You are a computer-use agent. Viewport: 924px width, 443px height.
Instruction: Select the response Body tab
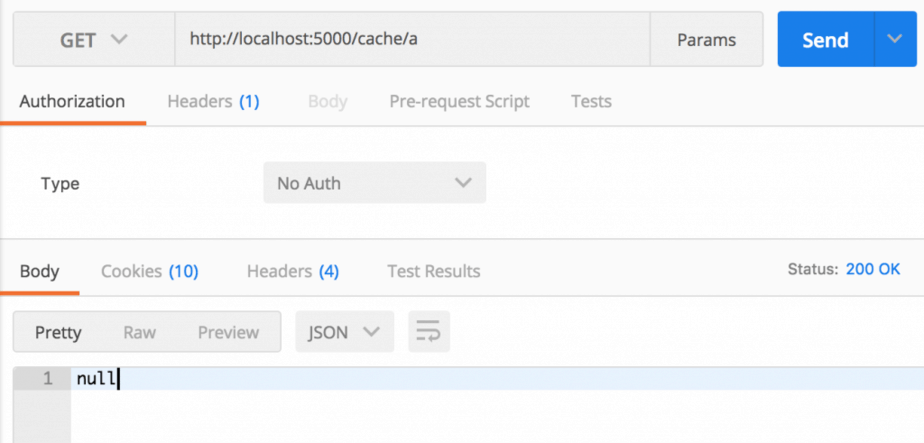click(x=39, y=271)
